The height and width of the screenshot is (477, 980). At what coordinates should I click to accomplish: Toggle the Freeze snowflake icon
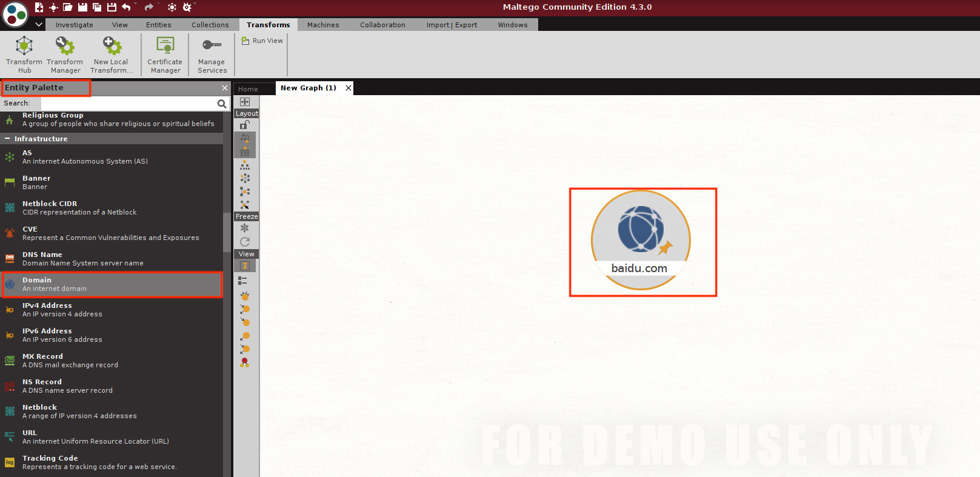pos(245,228)
